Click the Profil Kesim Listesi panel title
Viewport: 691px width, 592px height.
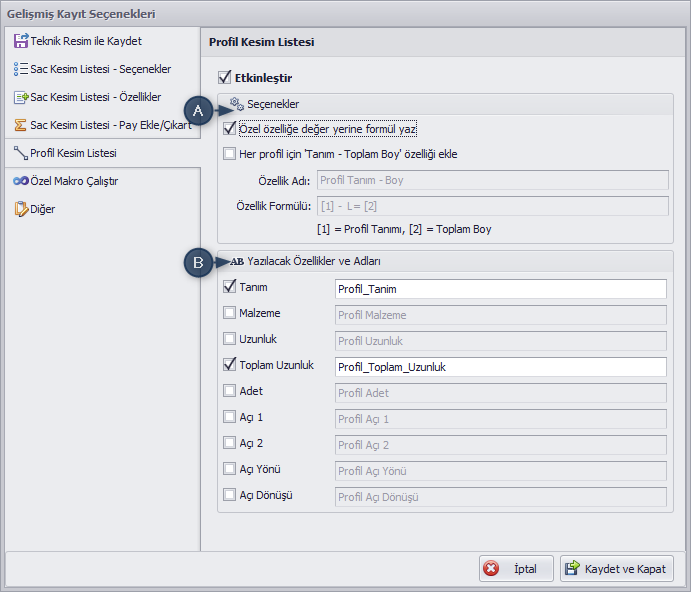(x=262, y=42)
